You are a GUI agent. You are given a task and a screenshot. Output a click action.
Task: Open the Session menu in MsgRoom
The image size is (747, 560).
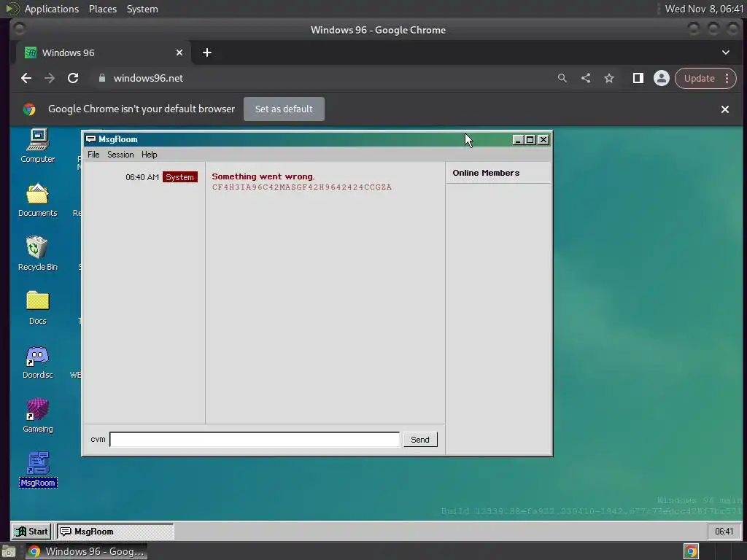coord(120,155)
